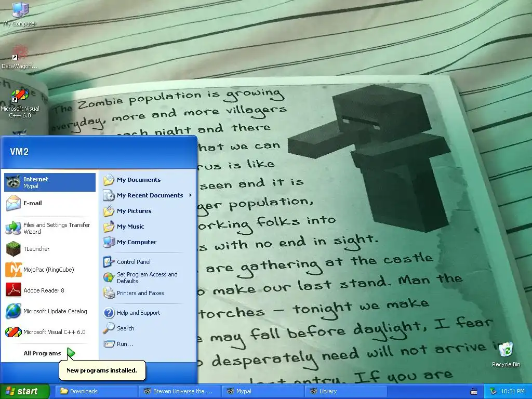Select the Search entry
This screenshot has height=399, width=532.
click(x=148, y=328)
